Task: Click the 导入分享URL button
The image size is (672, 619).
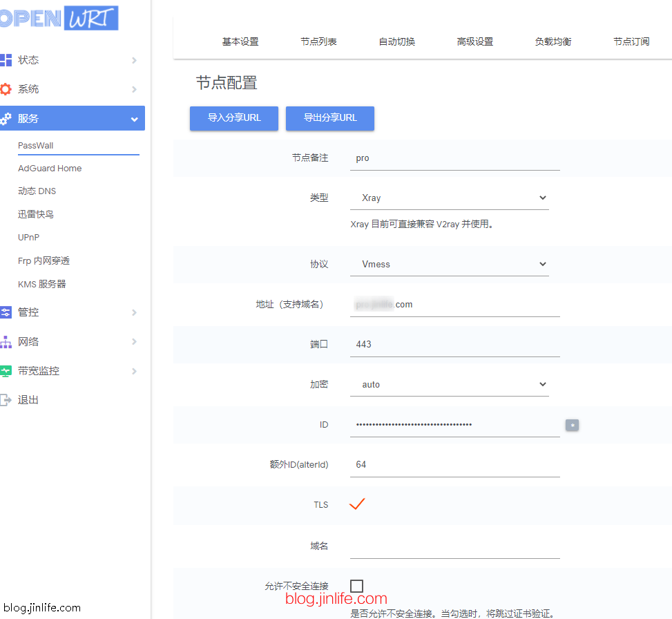Action: (234, 118)
